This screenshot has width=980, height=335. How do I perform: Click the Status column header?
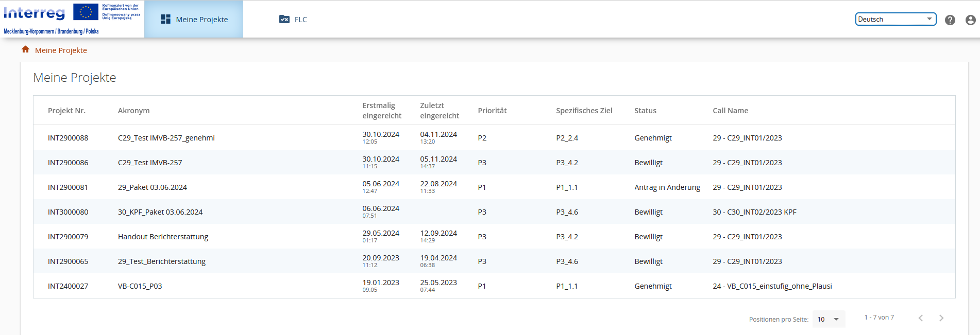pos(645,111)
